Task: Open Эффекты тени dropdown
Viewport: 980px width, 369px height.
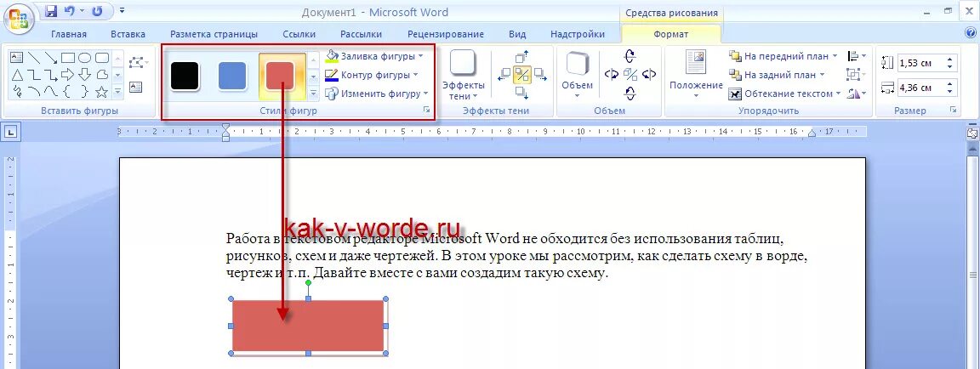Action: pyautogui.click(x=463, y=75)
